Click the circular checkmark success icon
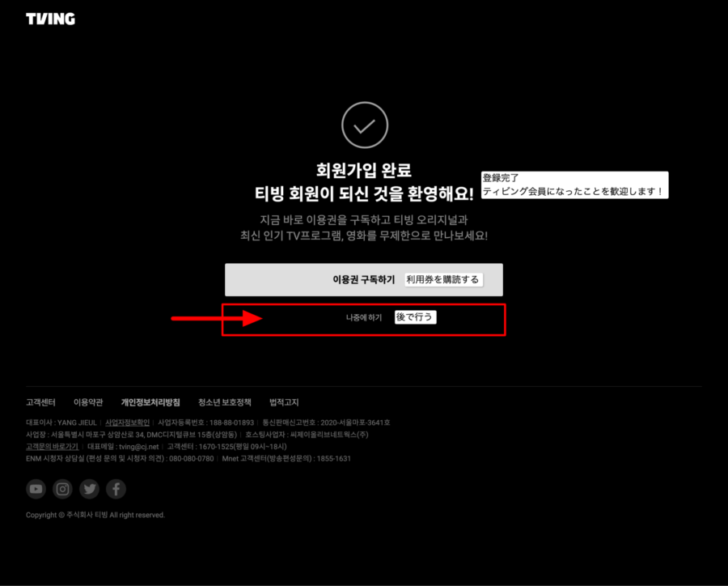 pyautogui.click(x=364, y=125)
